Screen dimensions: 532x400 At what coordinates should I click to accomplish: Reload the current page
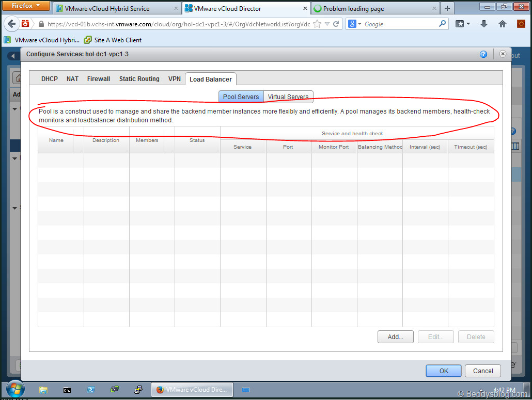pyautogui.click(x=336, y=24)
